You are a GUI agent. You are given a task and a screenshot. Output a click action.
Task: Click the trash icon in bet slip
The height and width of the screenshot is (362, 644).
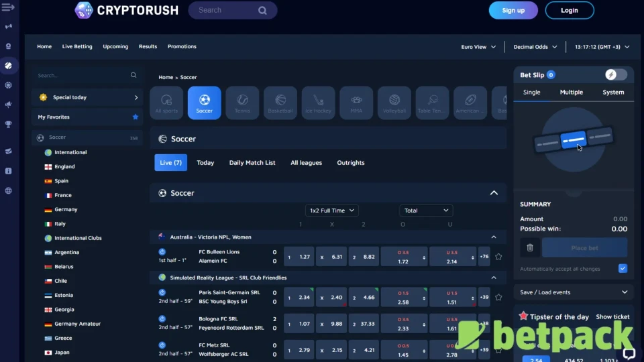[x=530, y=247]
